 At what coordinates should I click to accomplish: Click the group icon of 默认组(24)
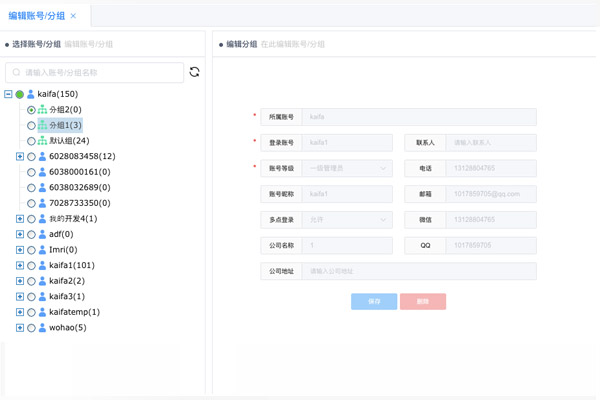click(x=43, y=141)
